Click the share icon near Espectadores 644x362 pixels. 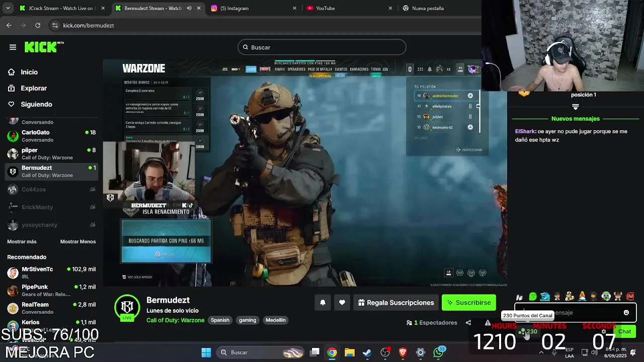tap(468, 323)
